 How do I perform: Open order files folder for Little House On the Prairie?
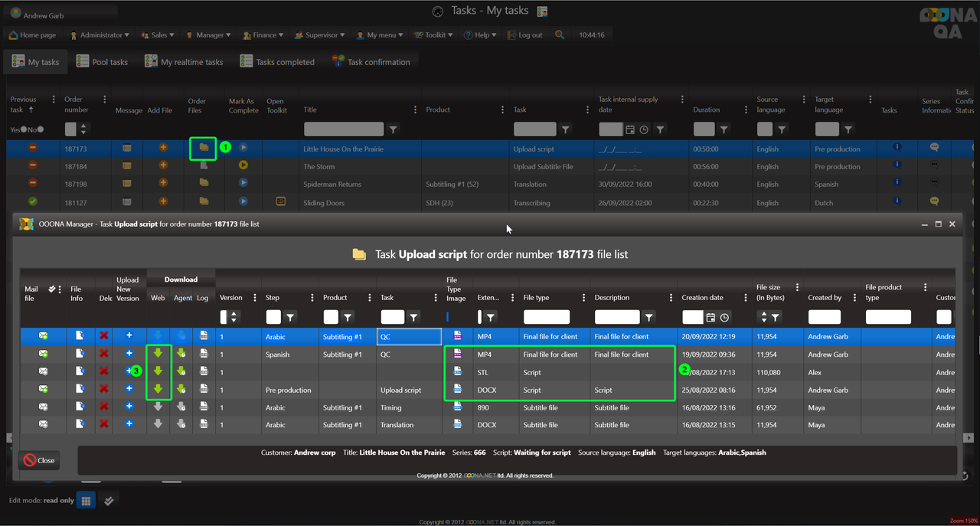tap(204, 147)
